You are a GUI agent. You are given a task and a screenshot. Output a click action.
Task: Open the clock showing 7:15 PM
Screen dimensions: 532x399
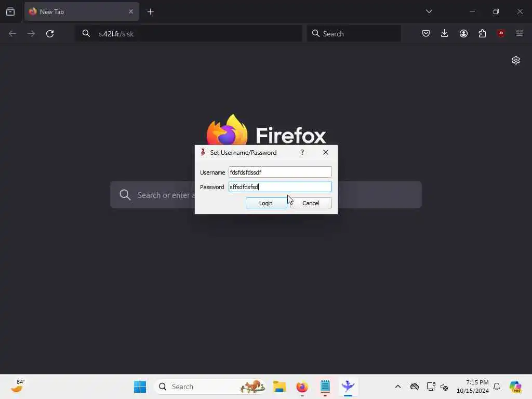[472, 387]
